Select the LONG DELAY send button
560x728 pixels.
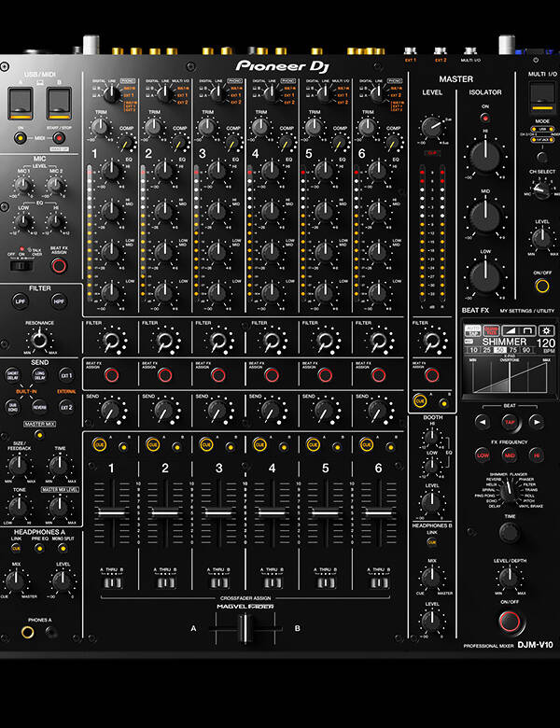click(39, 375)
